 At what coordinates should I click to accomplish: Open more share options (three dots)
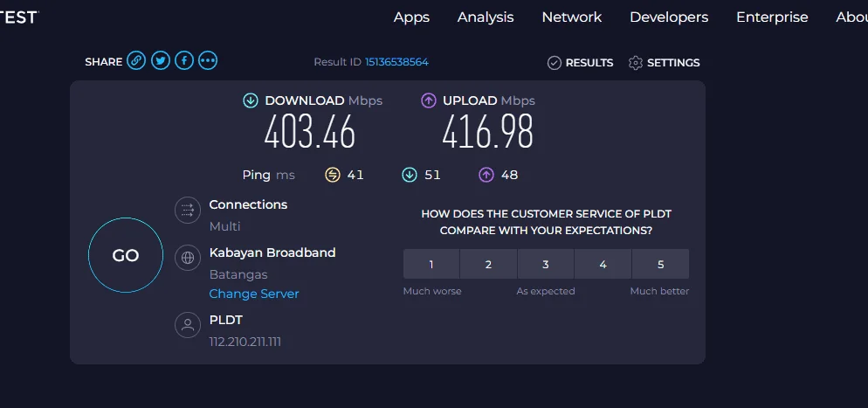(x=208, y=60)
